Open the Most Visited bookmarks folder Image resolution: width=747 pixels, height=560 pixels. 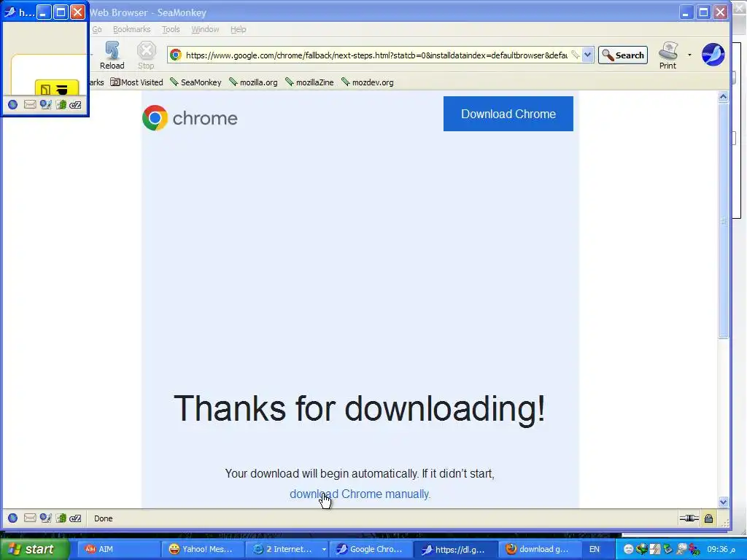click(x=136, y=82)
